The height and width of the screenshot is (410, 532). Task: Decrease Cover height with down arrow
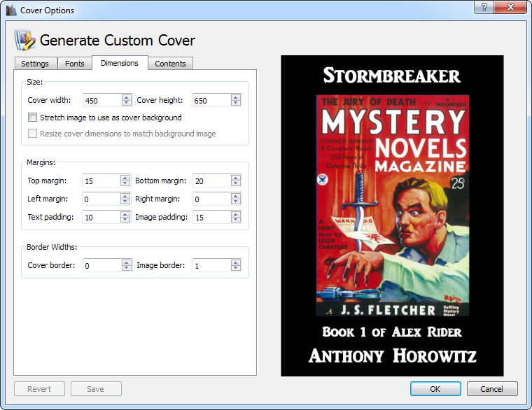click(235, 103)
